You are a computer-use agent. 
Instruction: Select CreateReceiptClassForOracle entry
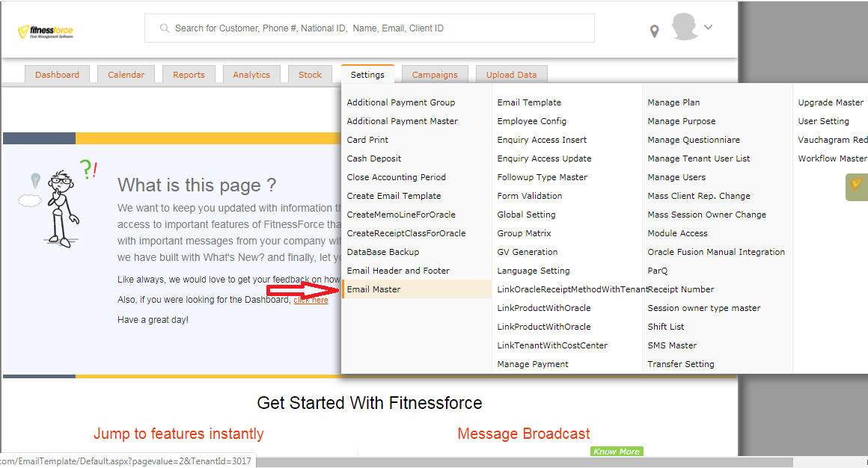[x=406, y=233]
